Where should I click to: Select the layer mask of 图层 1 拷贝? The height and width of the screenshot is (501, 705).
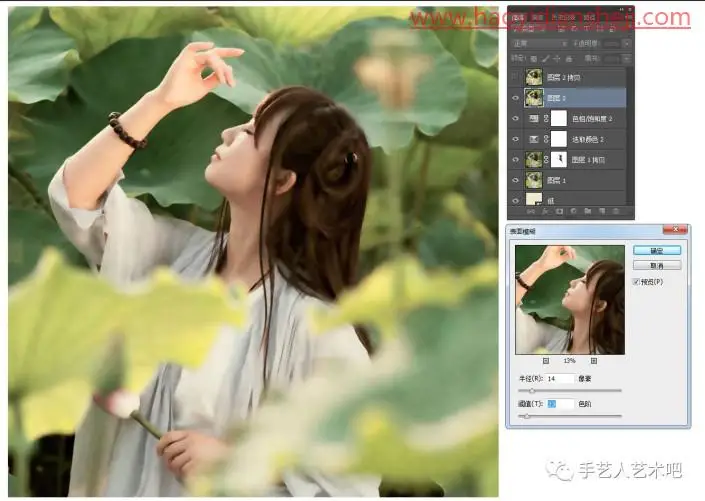point(559,160)
